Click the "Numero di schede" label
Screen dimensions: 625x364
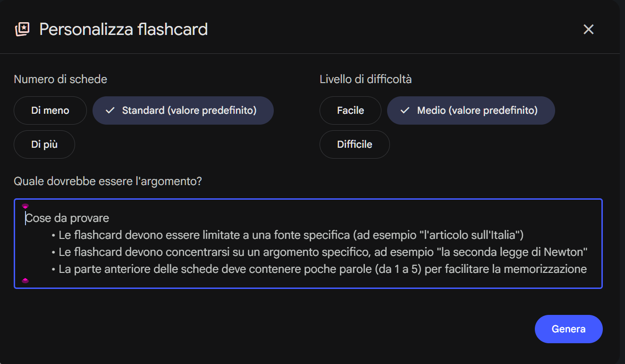(x=60, y=79)
